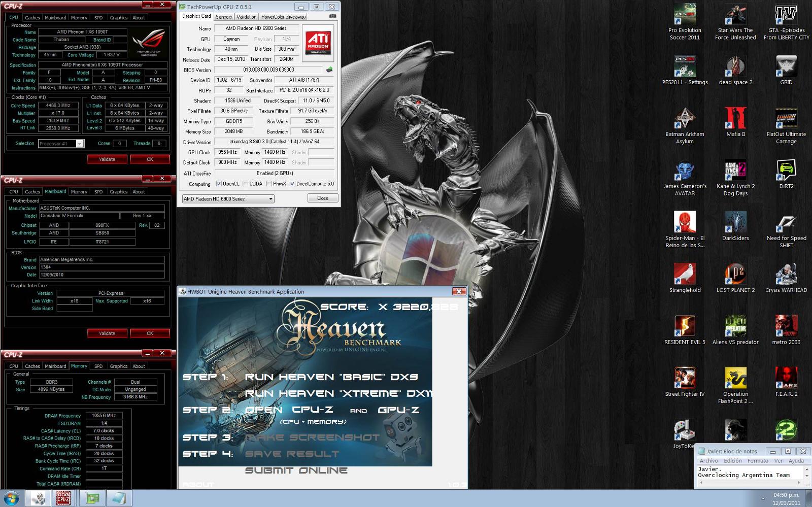Click Submit Online in Heaven benchmark
The height and width of the screenshot is (507, 812).
[296, 470]
